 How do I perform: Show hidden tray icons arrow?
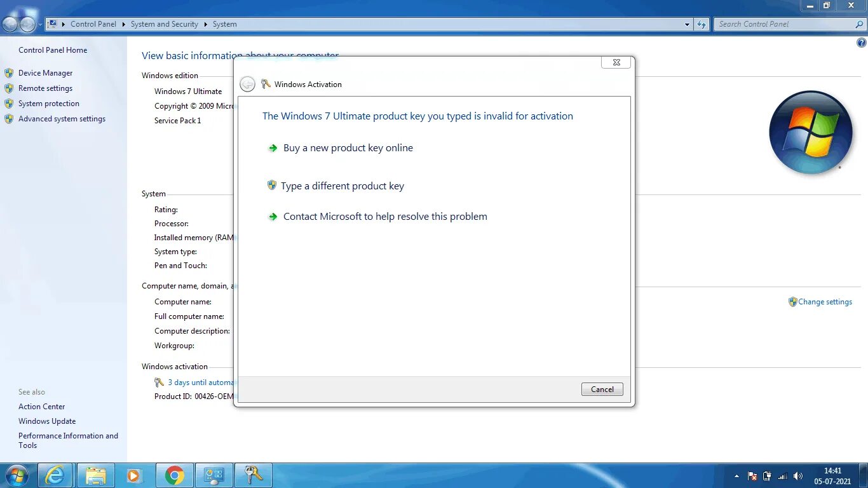click(736, 476)
